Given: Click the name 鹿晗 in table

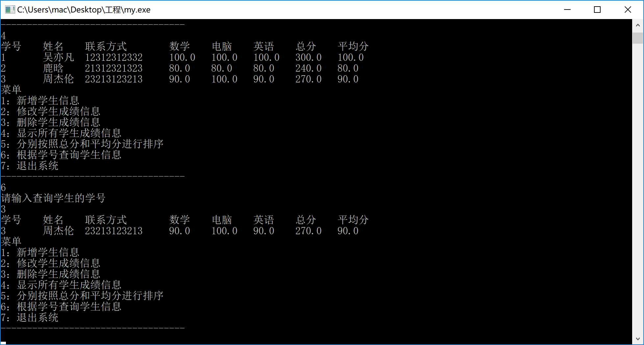Looking at the screenshot, I should click(x=53, y=68).
